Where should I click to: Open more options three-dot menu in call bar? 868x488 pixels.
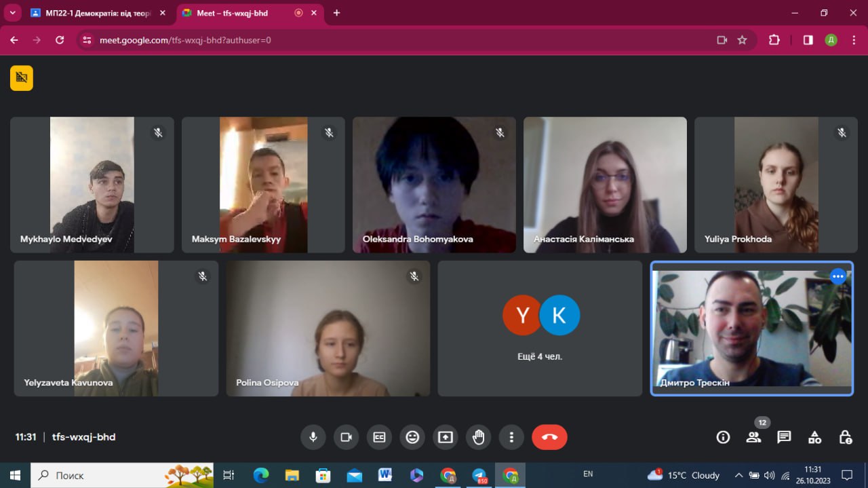coord(512,437)
